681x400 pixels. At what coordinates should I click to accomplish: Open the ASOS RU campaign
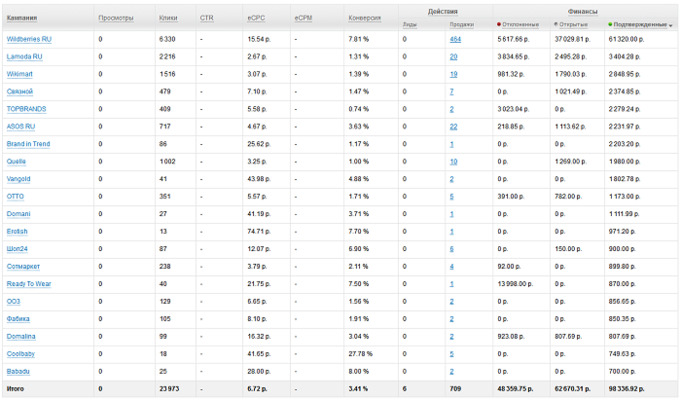point(21,126)
